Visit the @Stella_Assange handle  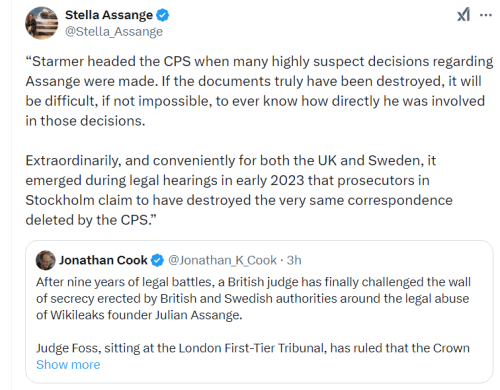click(x=114, y=32)
